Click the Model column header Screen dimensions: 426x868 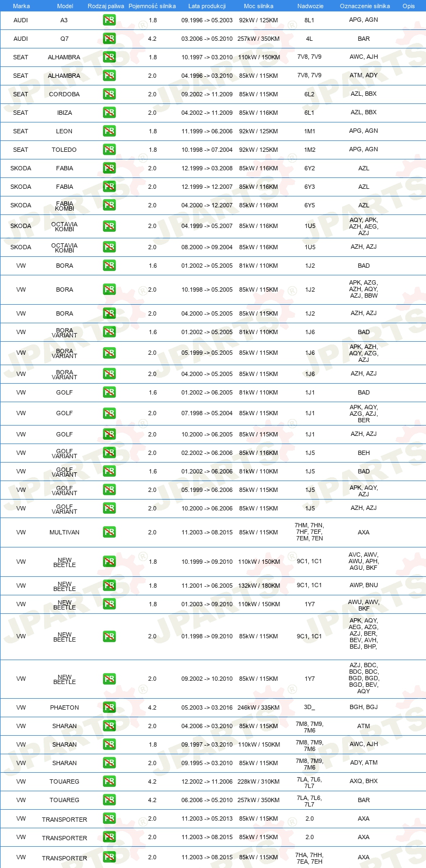[65, 6]
